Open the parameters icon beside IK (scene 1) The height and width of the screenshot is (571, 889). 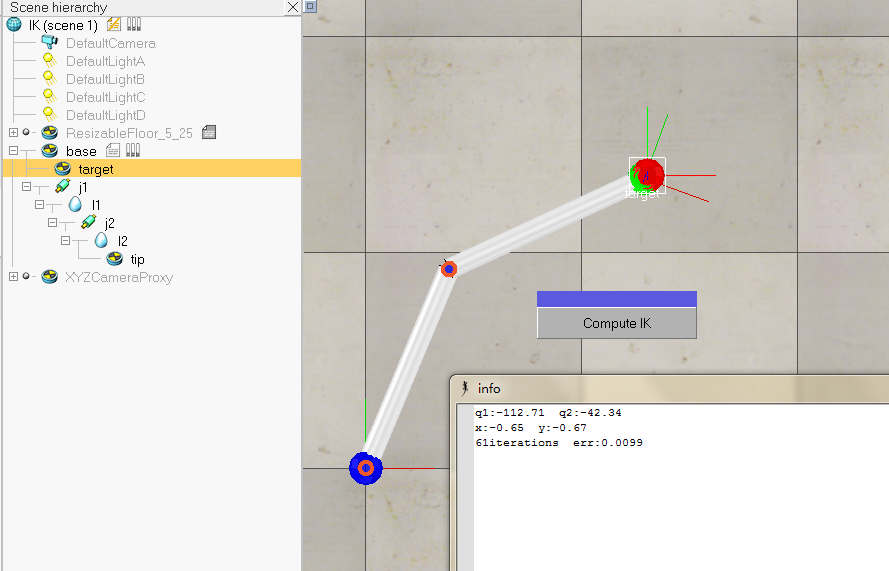pos(134,24)
